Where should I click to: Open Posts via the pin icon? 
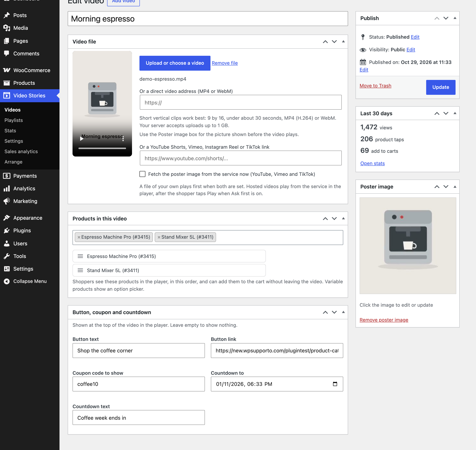(7, 15)
